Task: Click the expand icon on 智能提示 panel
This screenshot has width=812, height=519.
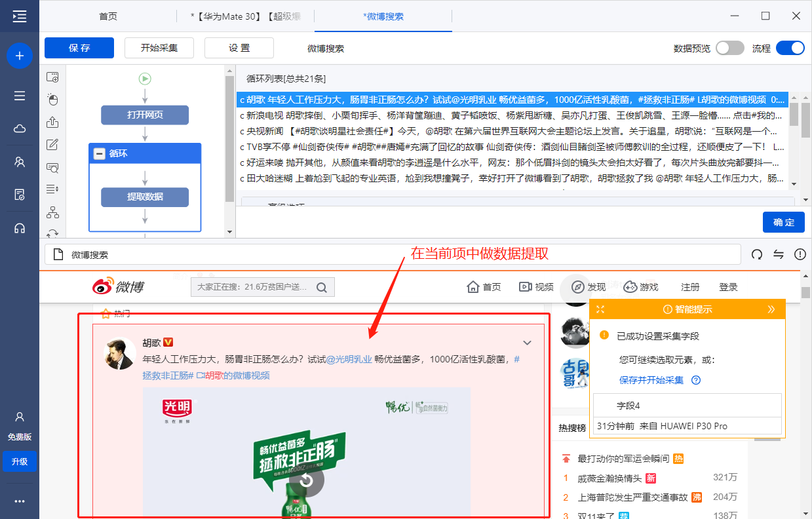Action: tap(600, 309)
